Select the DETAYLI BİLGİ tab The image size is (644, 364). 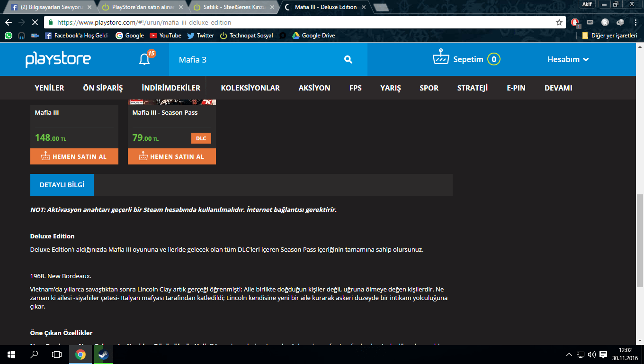coord(62,185)
